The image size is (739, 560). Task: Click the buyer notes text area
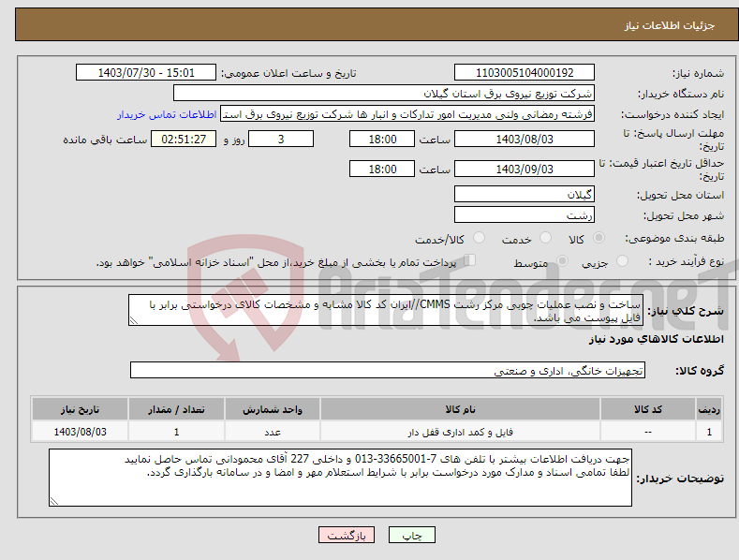click(x=340, y=478)
